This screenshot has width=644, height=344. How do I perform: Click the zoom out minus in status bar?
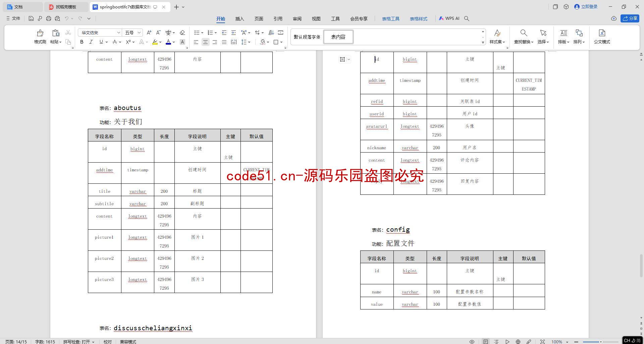point(576,342)
